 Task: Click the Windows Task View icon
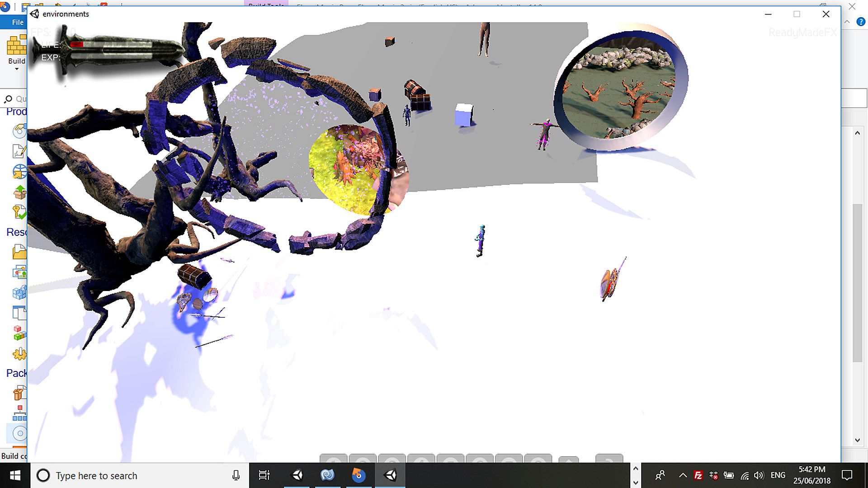(x=264, y=475)
